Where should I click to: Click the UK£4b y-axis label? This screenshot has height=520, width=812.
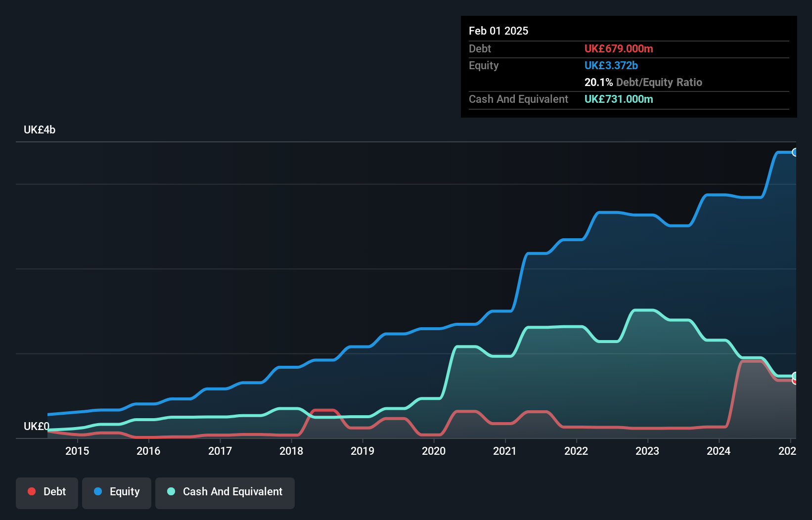tap(40, 130)
